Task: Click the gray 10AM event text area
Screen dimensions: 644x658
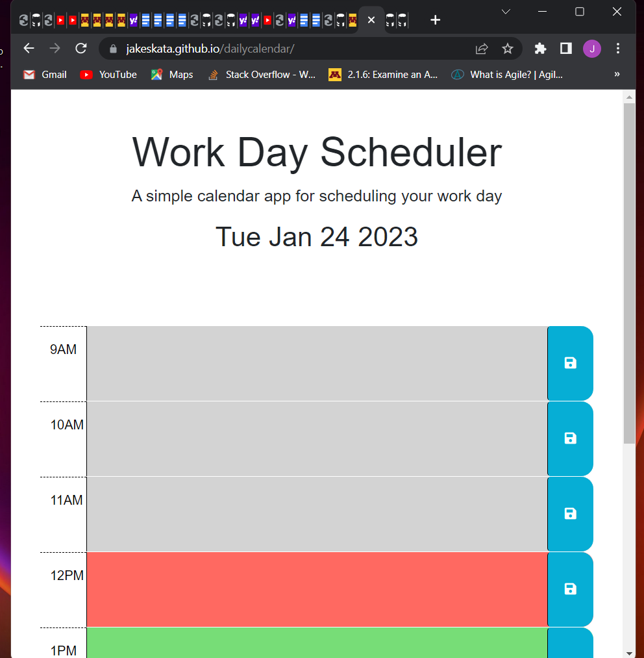Action: tap(317, 438)
